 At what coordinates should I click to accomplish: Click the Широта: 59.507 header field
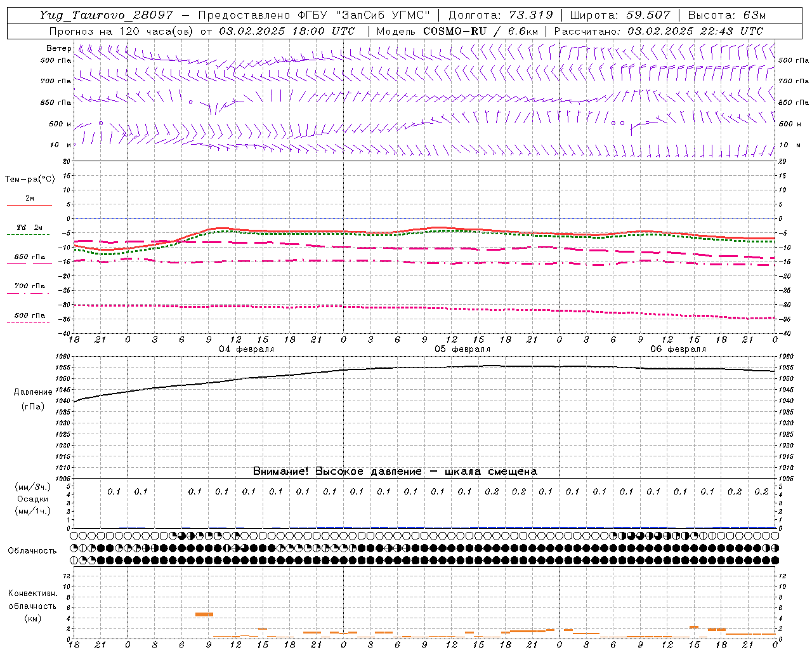[620, 15]
